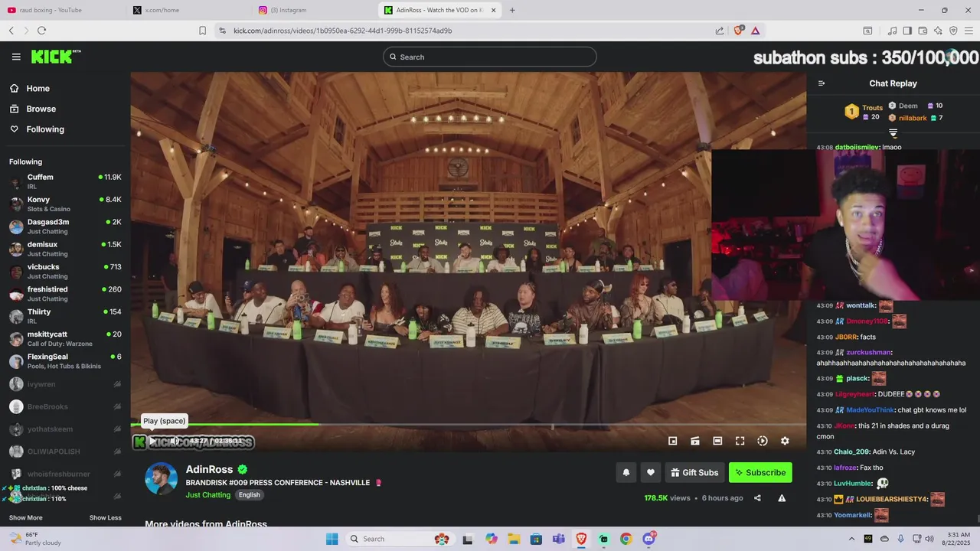Collapse the Chat Replay panel
Viewport: 980px width, 551px height.
822,83
